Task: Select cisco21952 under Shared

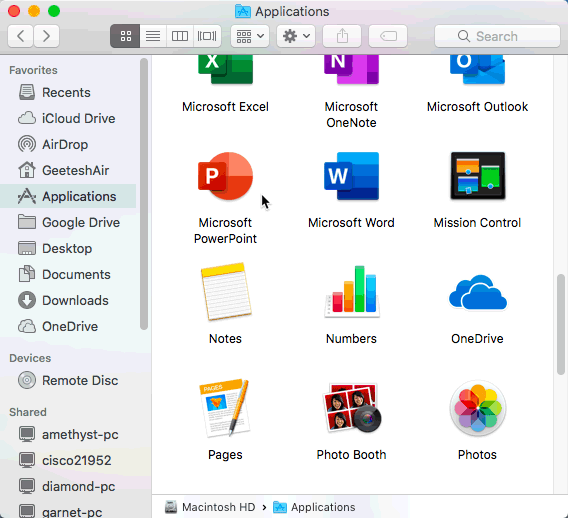Action: pos(68,460)
